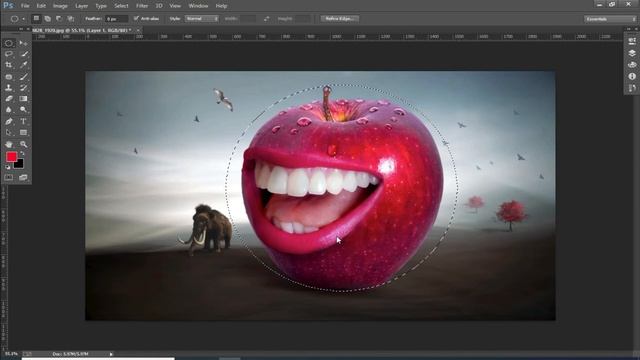The height and width of the screenshot is (360, 640).
Task: Open the 3D menu
Action: tap(159, 6)
